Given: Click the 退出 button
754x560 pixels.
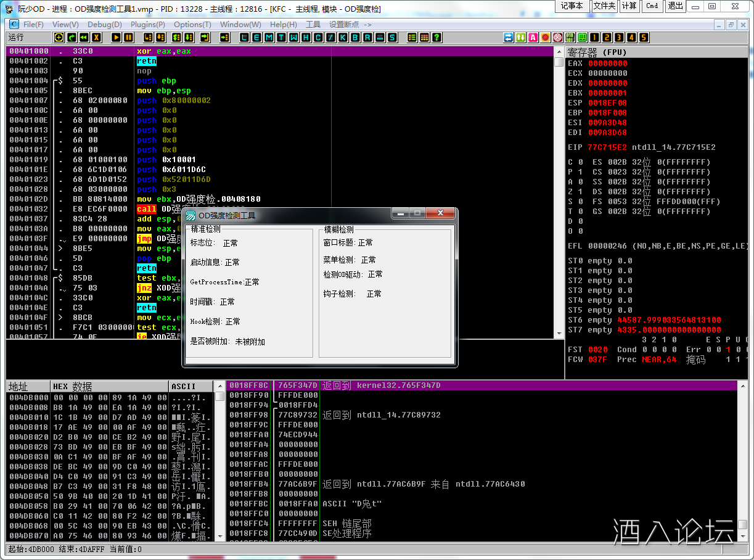Looking at the screenshot, I should [x=675, y=6].
